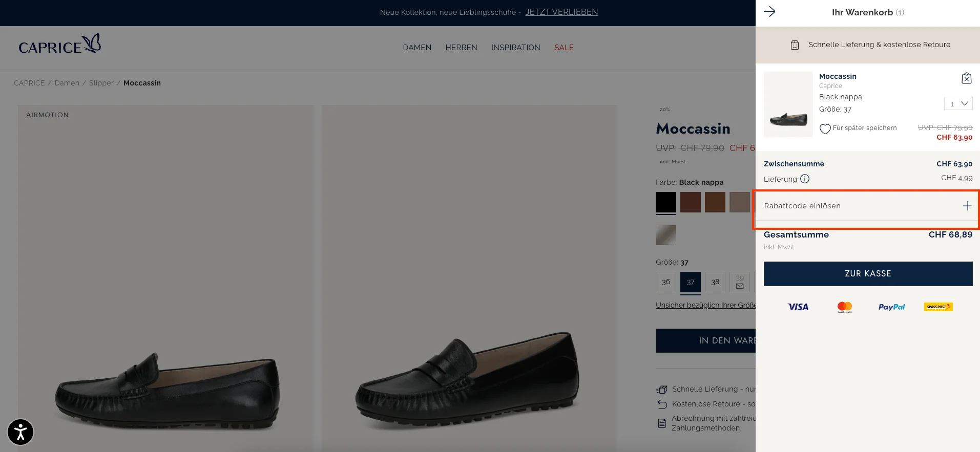
Task: Open the SALE menu item
Action: pos(564,48)
